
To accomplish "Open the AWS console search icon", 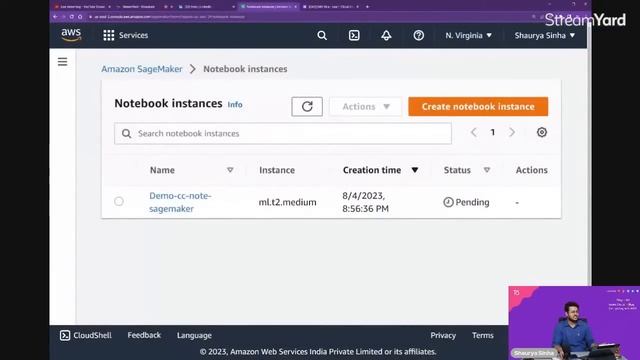I will (322, 36).
